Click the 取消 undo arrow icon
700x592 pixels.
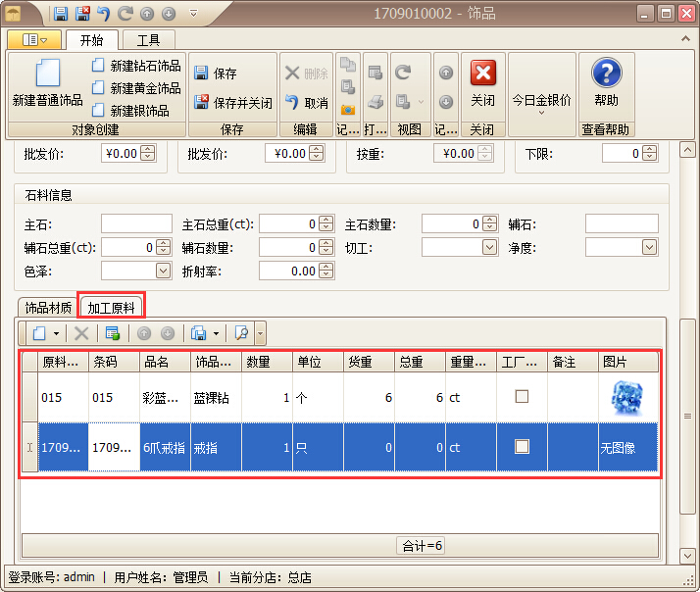tap(291, 102)
